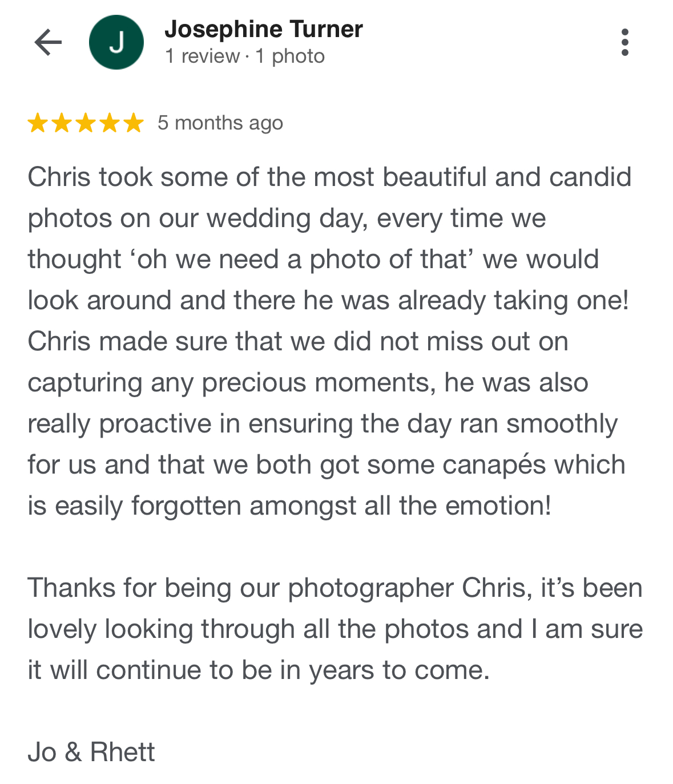Tap the line ending 'already taking one!'
The height and width of the screenshot is (784, 673).
(328, 300)
